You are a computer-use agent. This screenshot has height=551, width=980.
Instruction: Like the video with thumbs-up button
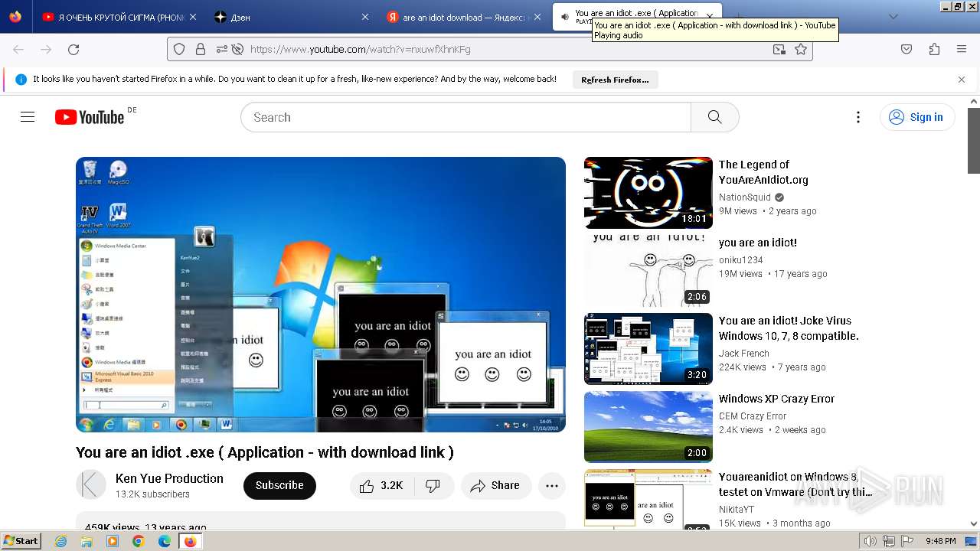[382, 485]
